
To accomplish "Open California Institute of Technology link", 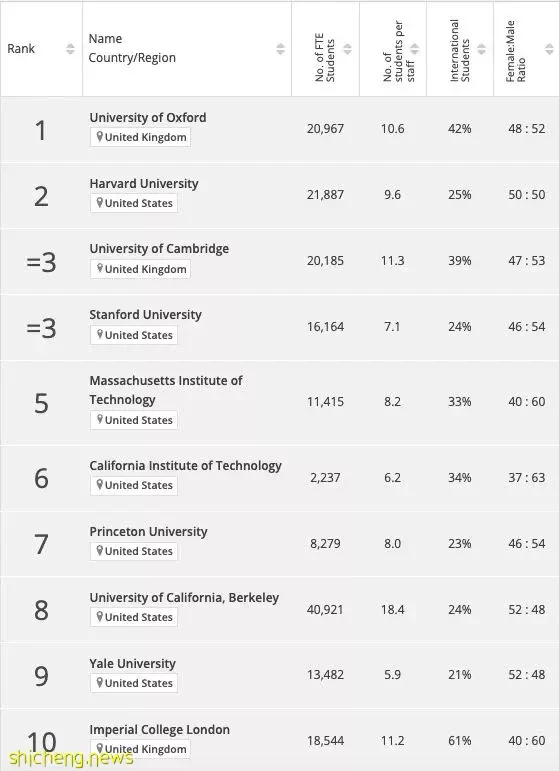I will (x=185, y=466).
